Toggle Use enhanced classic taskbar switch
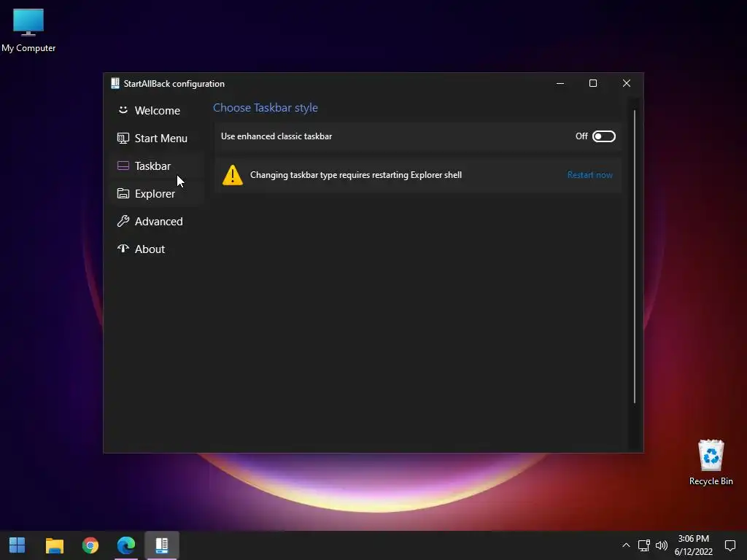The image size is (747, 560). click(x=603, y=136)
